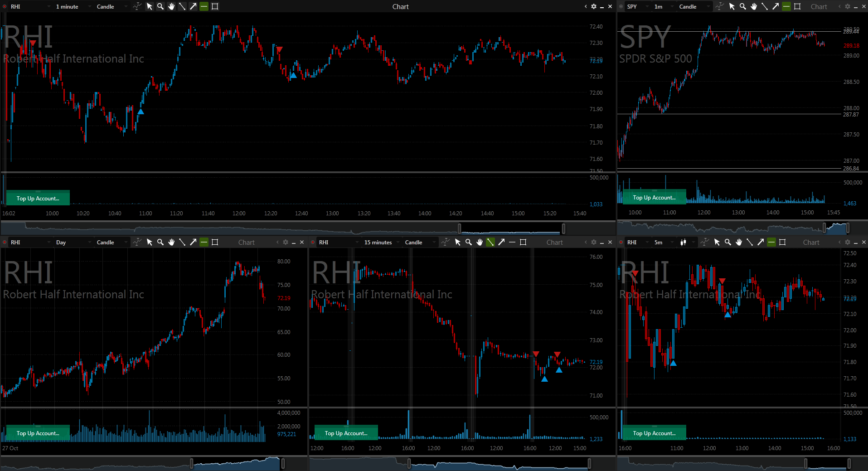868x471 pixels.
Task: Toggle link indicator dot of RHI 1 minute chart
Action: 5,6
